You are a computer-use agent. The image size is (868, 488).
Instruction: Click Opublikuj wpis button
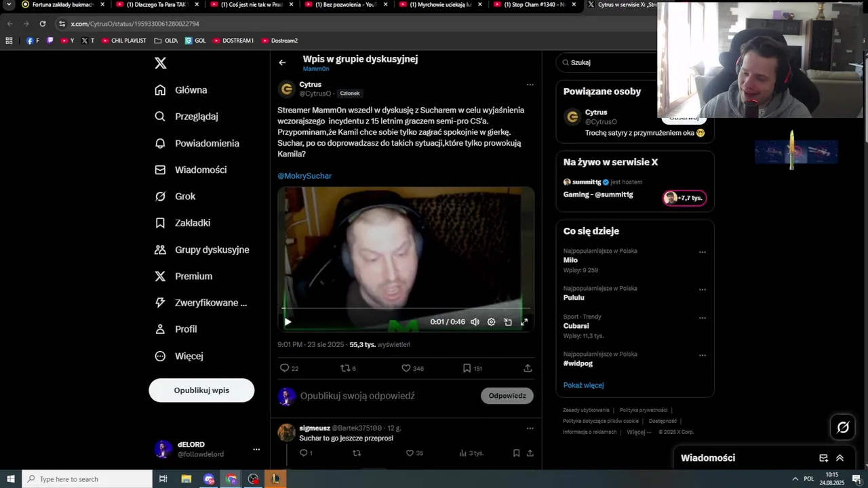(x=201, y=390)
